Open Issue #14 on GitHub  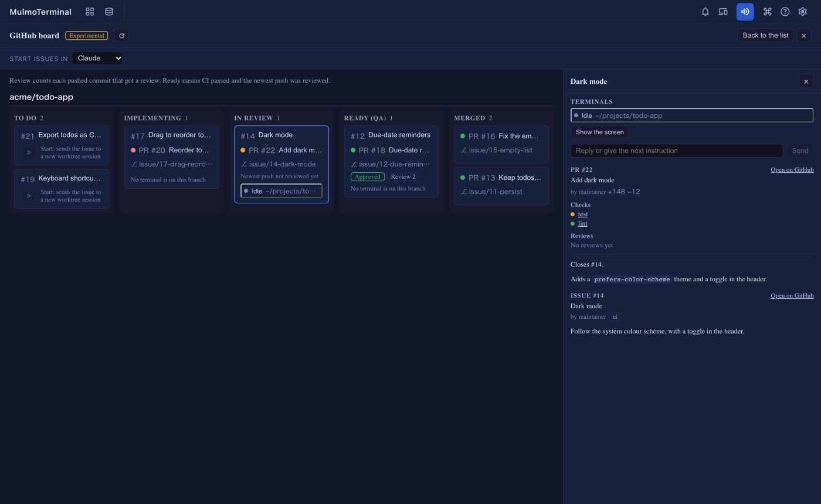point(792,296)
